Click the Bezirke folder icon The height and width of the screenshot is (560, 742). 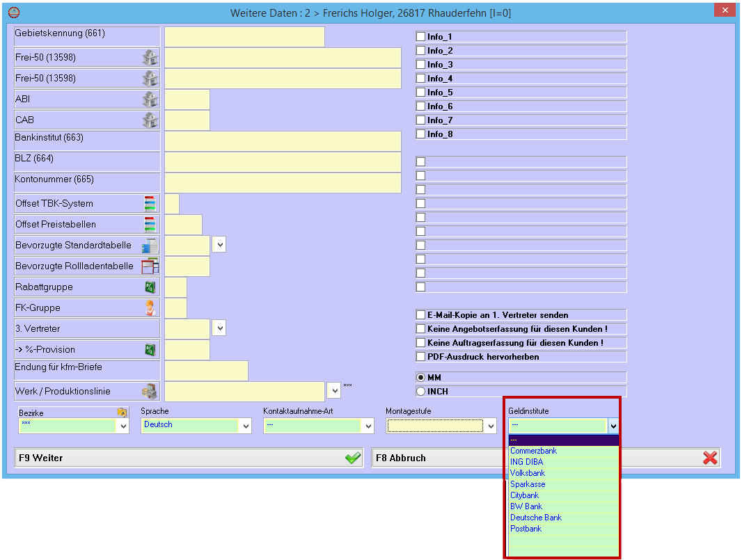pos(122,412)
